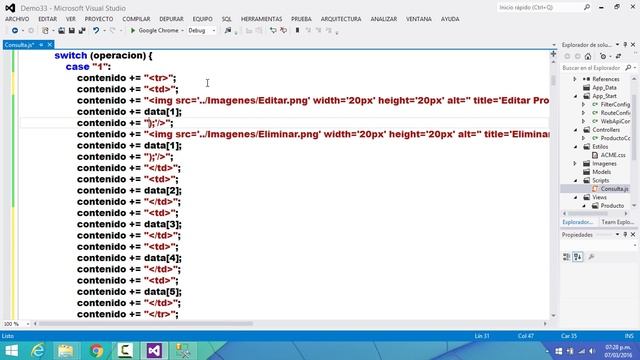
Task: Open Google Chrome from the taskbar
Action: point(96,351)
